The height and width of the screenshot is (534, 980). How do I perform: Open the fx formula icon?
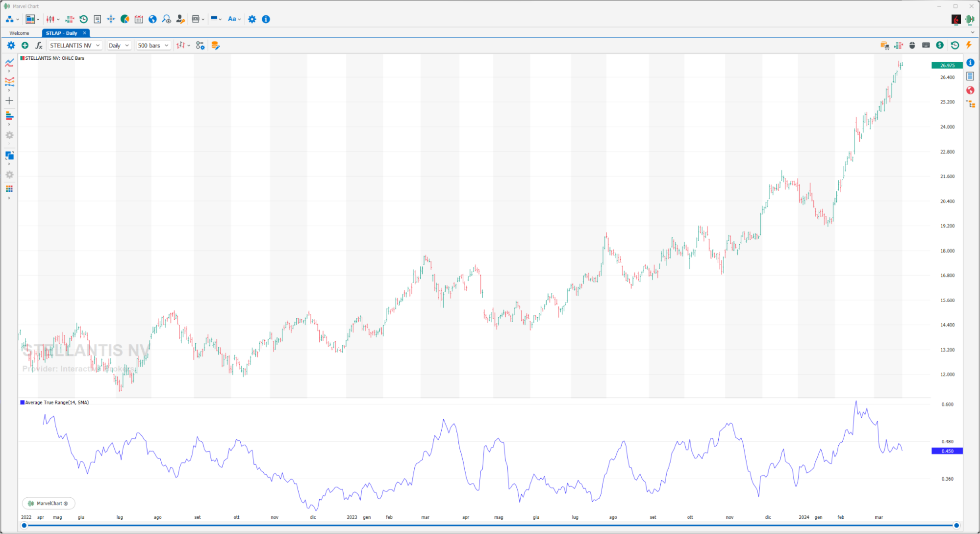click(x=39, y=46)
